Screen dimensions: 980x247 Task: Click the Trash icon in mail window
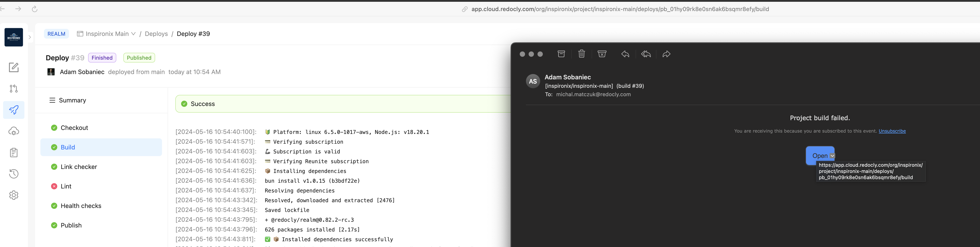pos(581,54)
